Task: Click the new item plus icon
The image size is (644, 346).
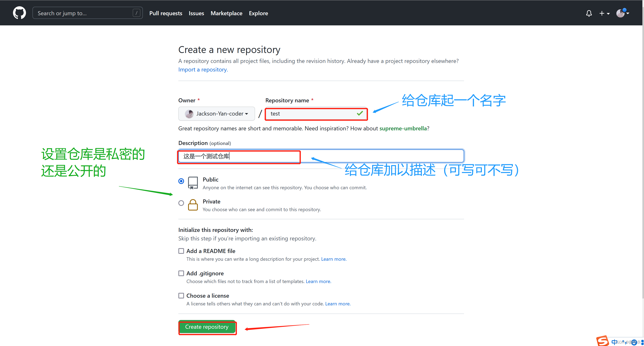Action: point(603,13)
